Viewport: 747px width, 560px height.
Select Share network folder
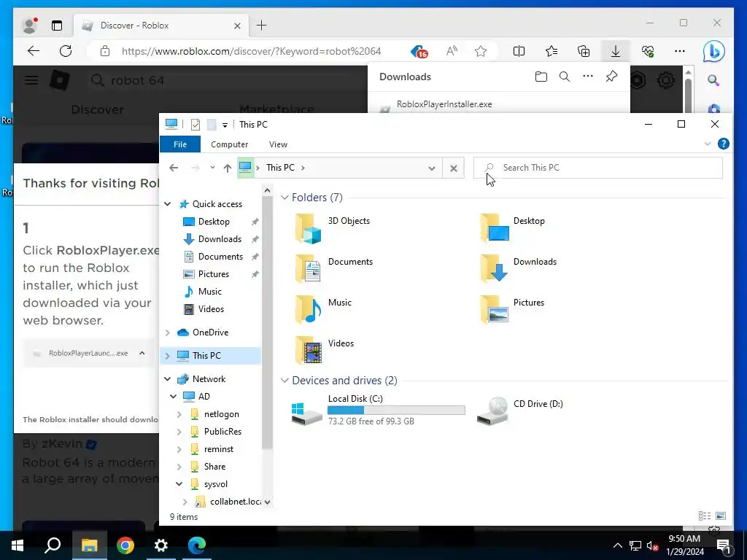point(214,467)
